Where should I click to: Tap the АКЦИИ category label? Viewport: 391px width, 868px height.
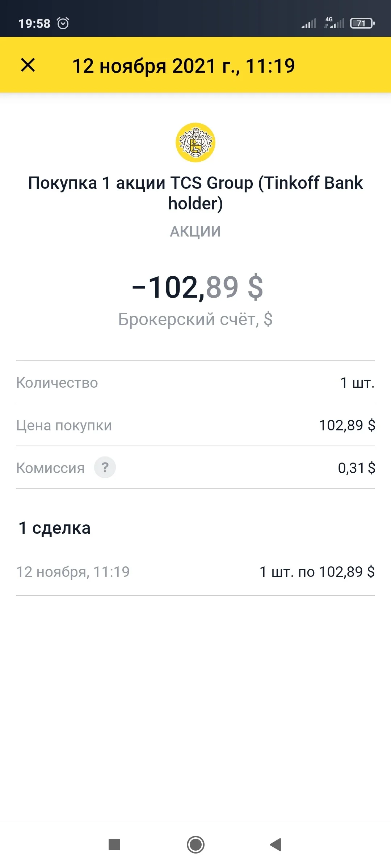195,231
